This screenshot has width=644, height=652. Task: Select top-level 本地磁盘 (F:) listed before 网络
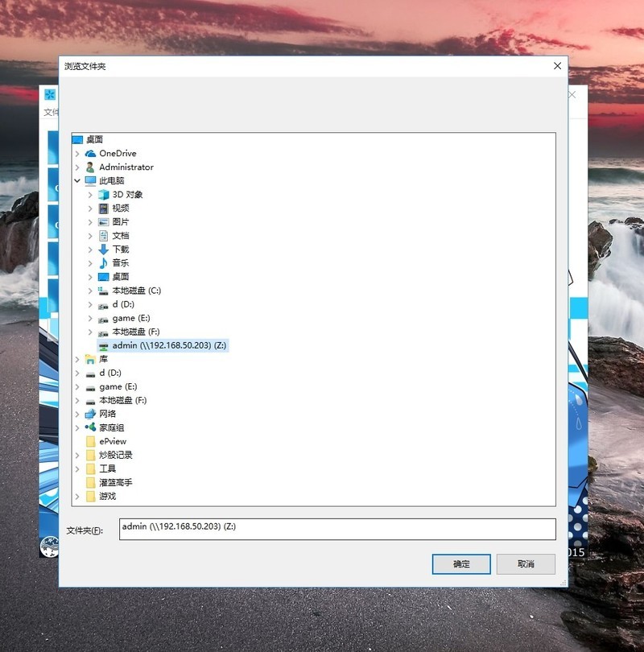(x=122, y=400)
